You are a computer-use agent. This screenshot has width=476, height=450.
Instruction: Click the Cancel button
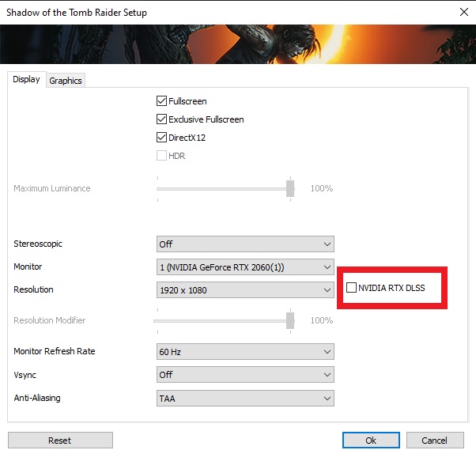click(435, 441)
